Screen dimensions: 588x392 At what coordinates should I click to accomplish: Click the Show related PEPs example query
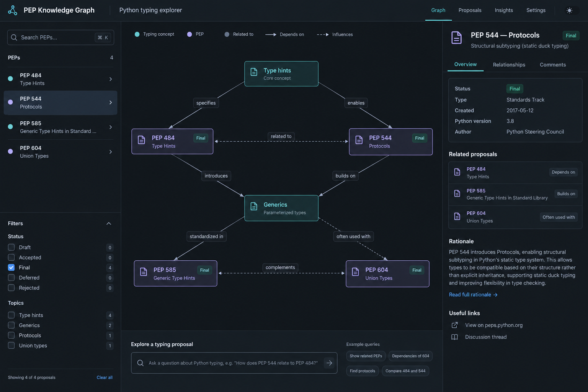coord(366,356)
